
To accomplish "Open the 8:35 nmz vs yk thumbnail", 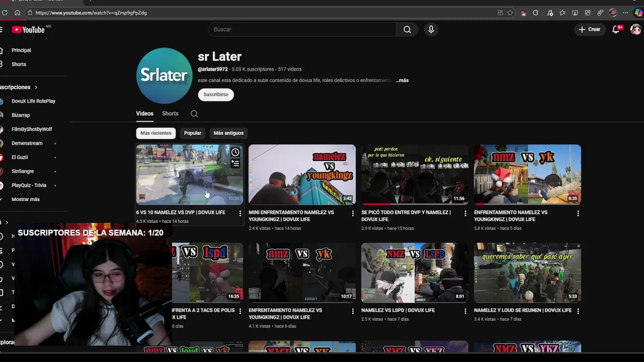I will point(527,174).
